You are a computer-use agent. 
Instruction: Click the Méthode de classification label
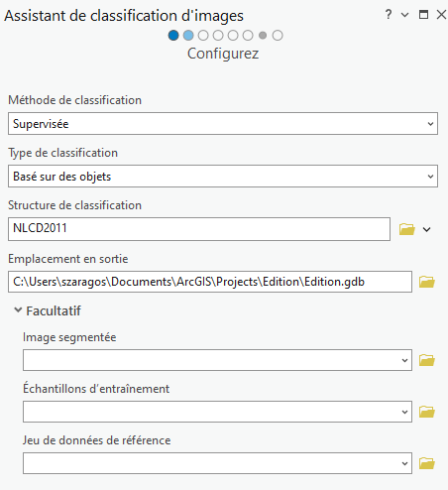click(x=75, y=100)
